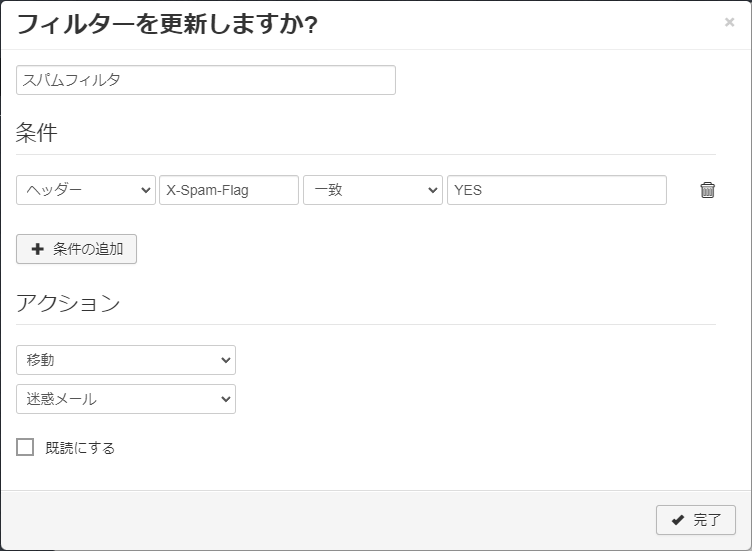
Task: Click the アクション section heading
Action: coord(68,303)
